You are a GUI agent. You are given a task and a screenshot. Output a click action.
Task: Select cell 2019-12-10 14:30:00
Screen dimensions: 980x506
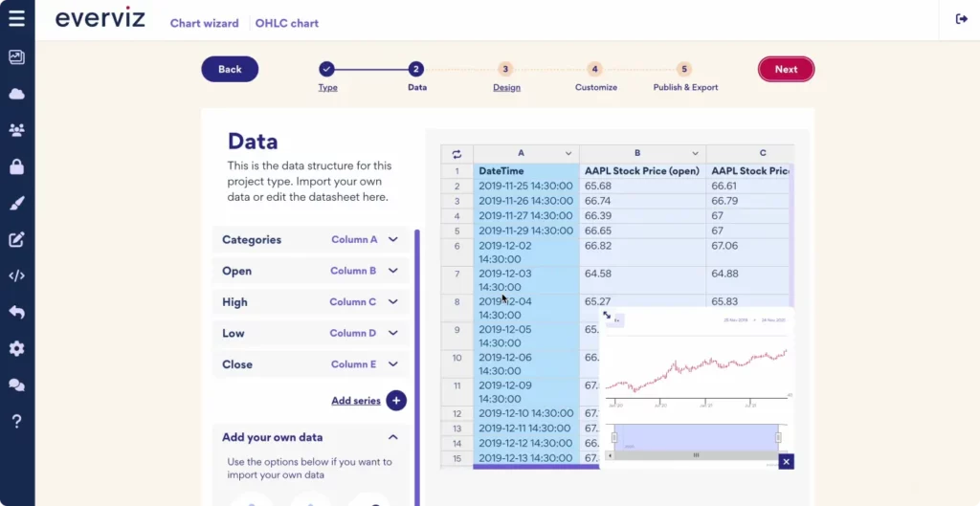[x=526, y=413]
